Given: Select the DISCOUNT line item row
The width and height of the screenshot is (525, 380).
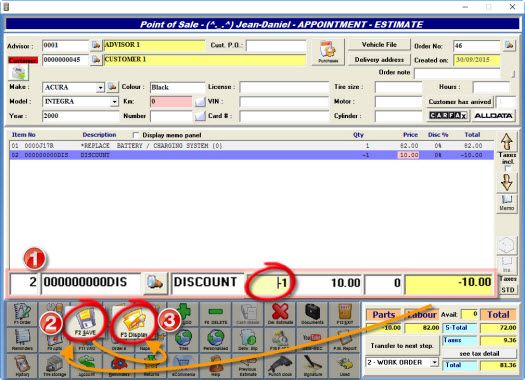Looking at the screenshot, I should point(251,155).
